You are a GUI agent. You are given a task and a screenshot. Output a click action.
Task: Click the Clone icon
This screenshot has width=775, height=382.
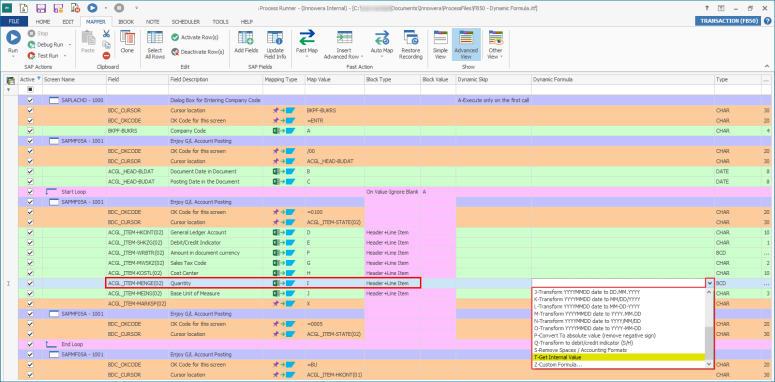pyautogui.click(x=127, y=38)
